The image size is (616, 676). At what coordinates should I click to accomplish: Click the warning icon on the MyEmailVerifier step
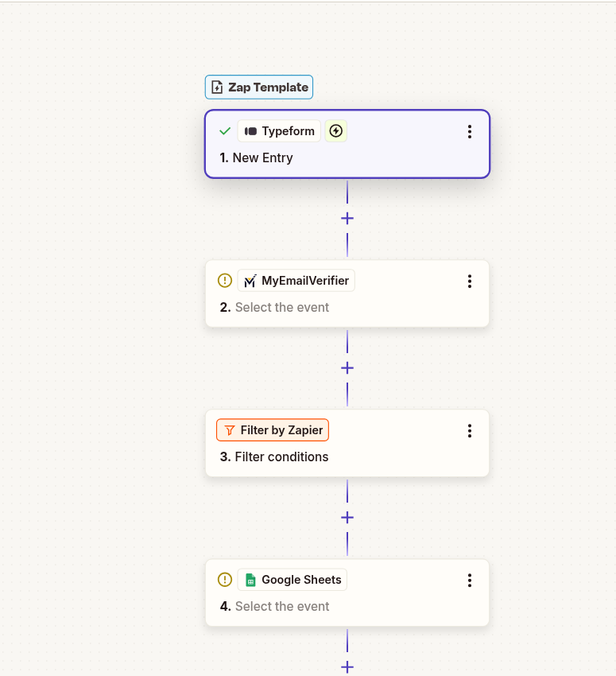[x=224, y=280]
